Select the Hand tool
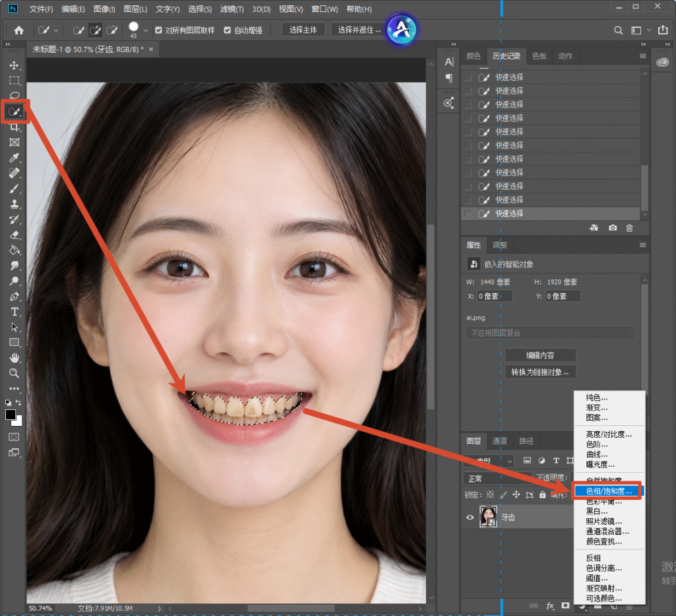 pos(15,358)
